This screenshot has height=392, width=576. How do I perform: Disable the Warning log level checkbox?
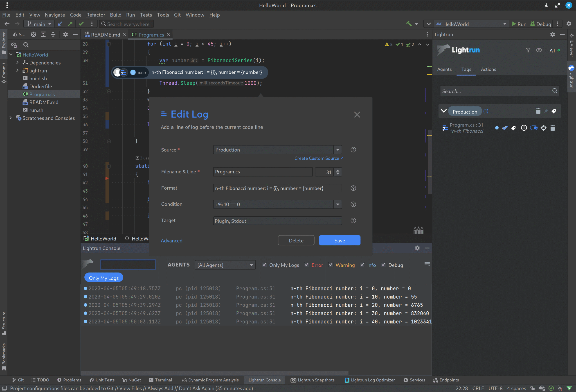tap(331, 265)
